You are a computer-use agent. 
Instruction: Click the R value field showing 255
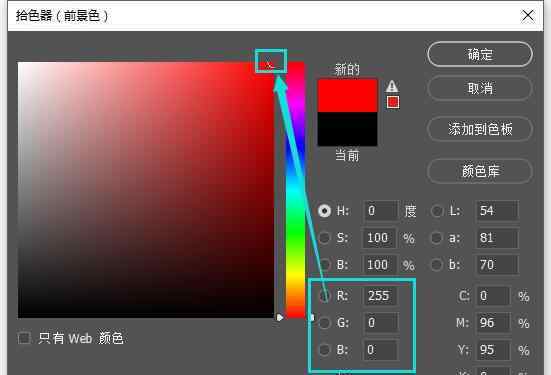pos(380,296)
